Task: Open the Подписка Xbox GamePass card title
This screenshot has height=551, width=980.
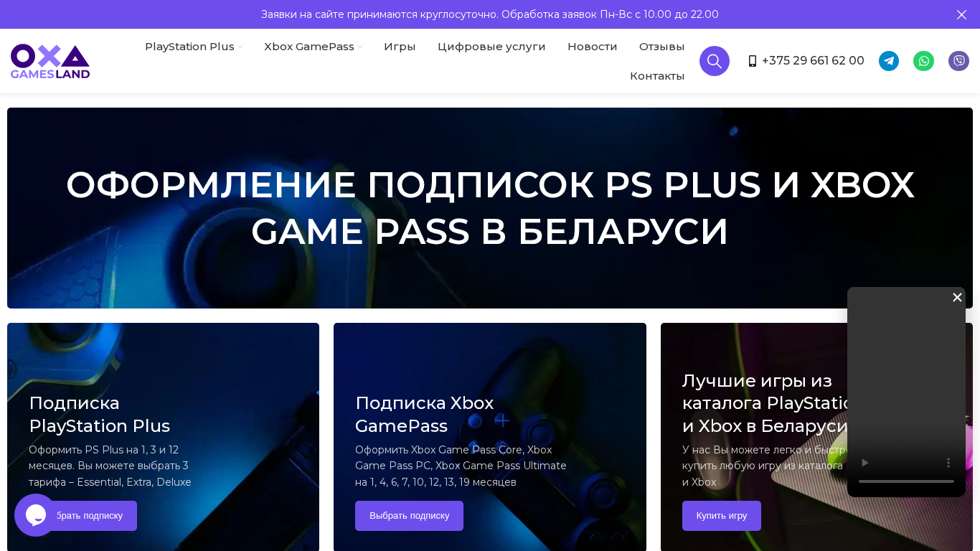Action: tap(425, 415)
